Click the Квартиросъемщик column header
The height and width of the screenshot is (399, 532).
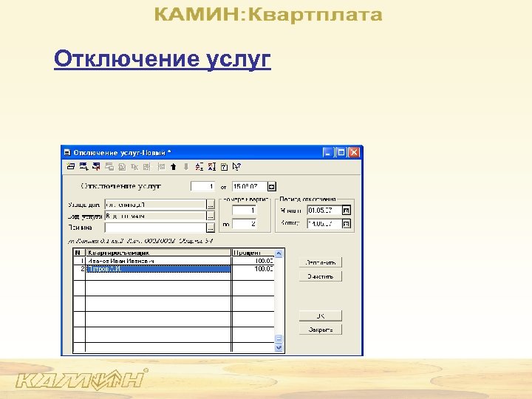coord(158,253)
